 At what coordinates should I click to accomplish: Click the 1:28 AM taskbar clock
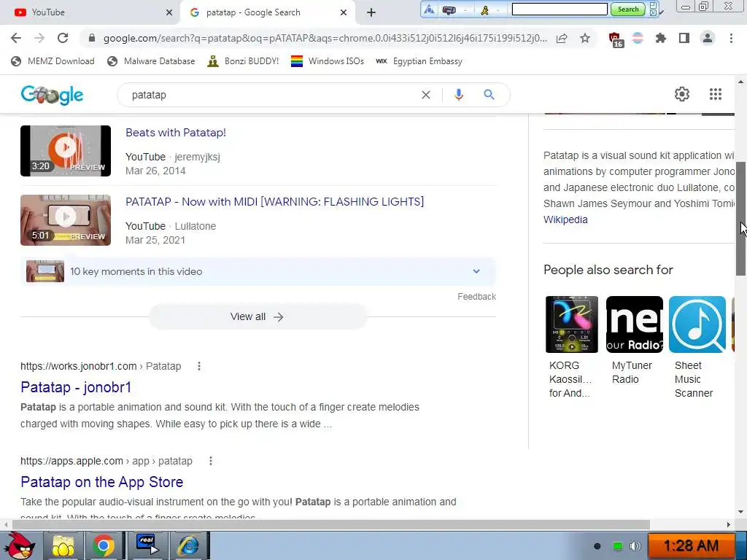tap(690, 545)
